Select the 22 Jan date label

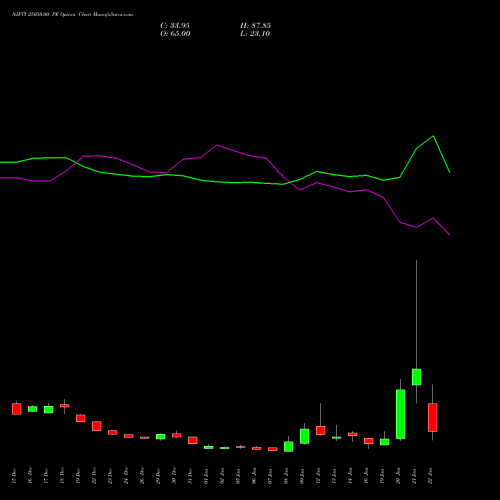[x=430, y=476]
